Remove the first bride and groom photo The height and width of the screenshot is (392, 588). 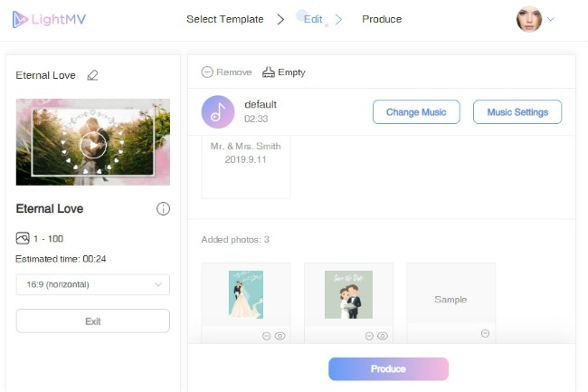tap(266, 335)
